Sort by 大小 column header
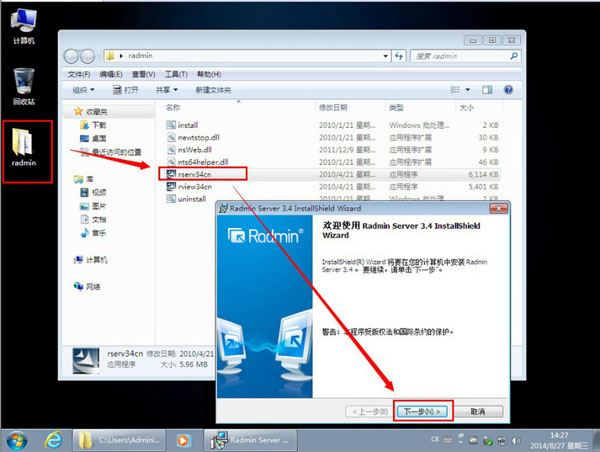 click(x=466, y=108)
